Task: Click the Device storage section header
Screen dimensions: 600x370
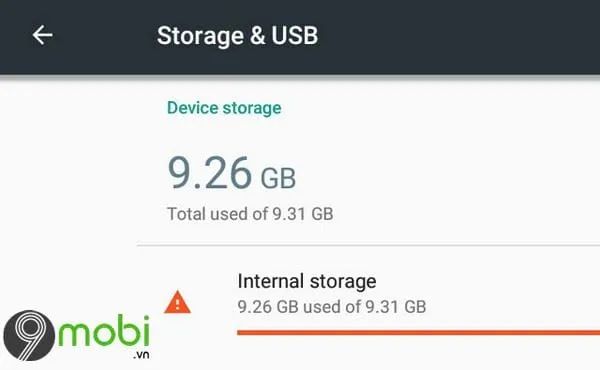Action: coord(224,108)
